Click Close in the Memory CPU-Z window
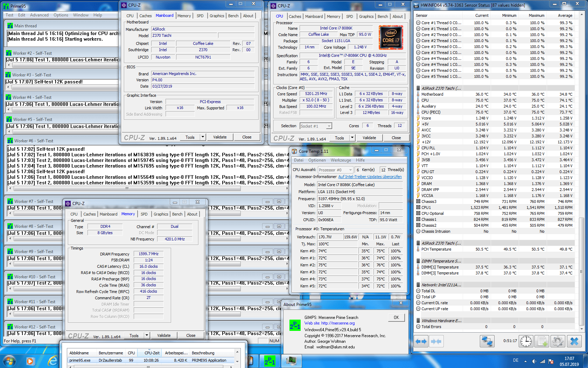The image size is (588, 368). tap(191, 335)
